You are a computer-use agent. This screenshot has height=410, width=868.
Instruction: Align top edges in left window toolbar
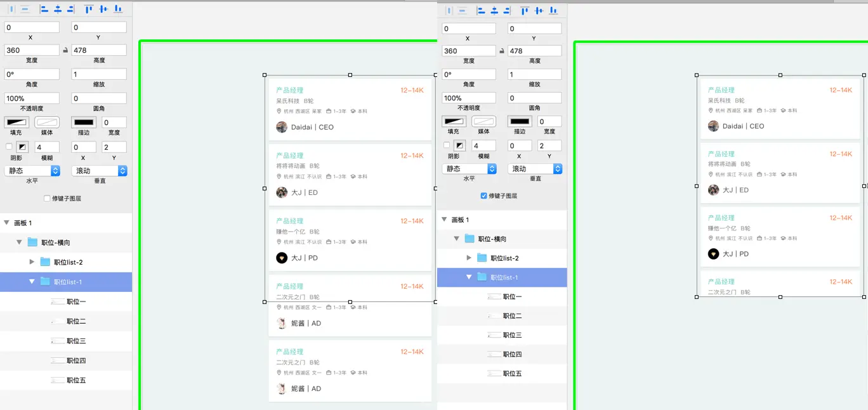pos(88,10)
